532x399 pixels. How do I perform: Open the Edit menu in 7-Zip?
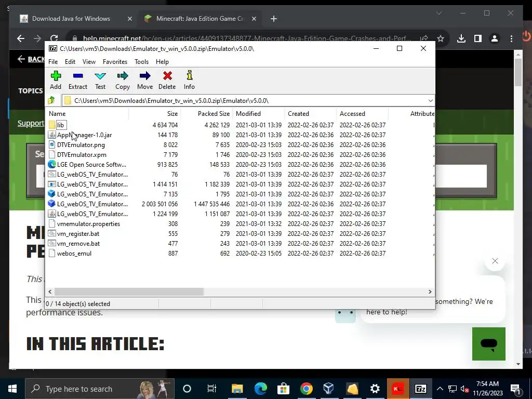point(70,62)
